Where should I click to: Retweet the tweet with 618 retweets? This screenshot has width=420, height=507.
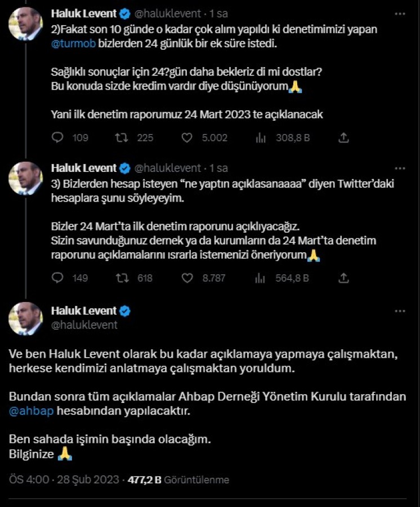point(121,278)
